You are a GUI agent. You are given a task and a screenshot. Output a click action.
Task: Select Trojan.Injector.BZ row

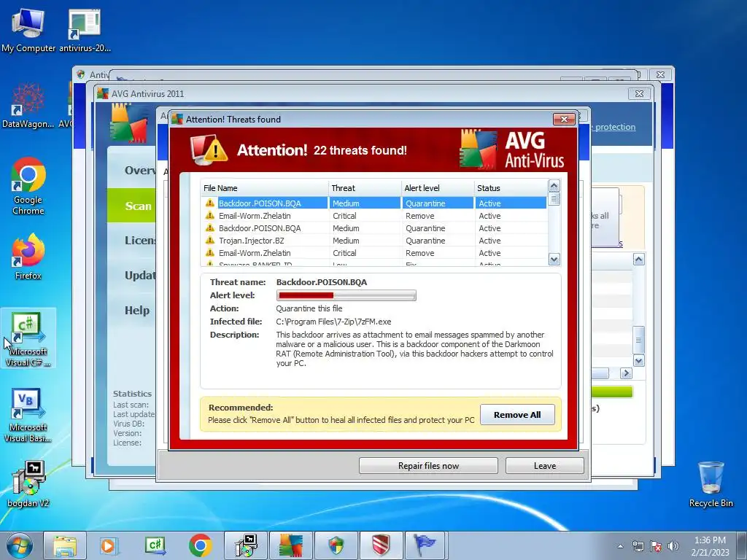(x=374, y=241)
